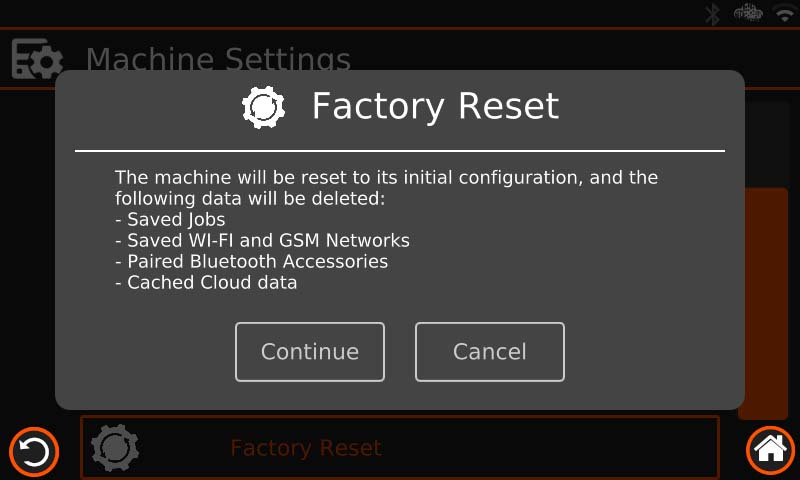
Task: Click the gear icon in the Factory Reset list row
Action: [x=115, y=448]
